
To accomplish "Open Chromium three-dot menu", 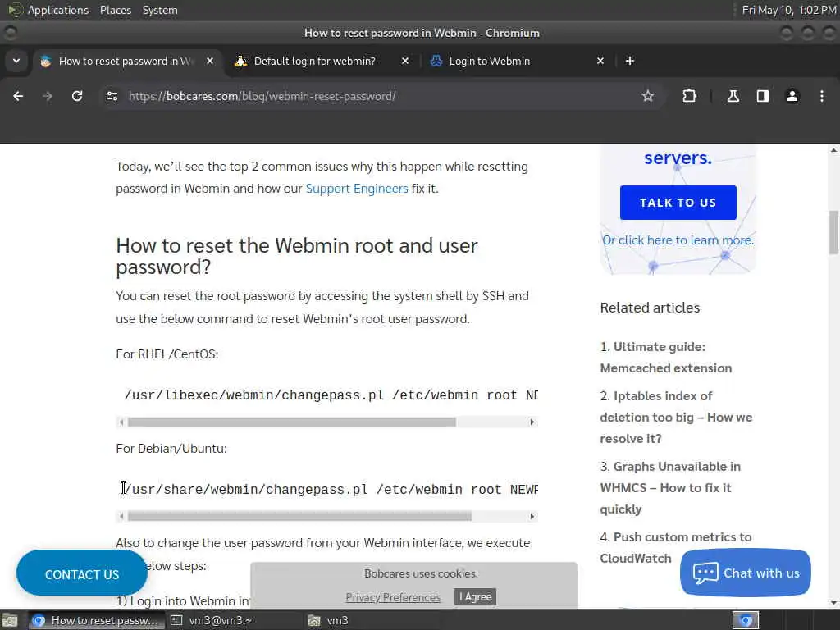I will [x=822, y=96].
